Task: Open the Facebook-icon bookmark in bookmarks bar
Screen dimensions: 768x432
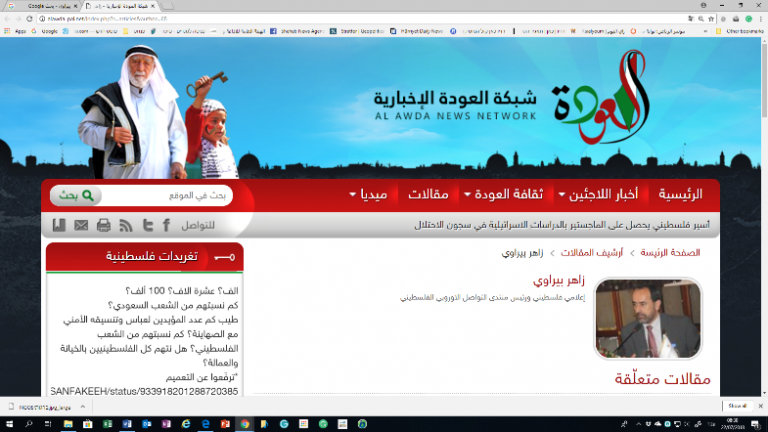Action: [297, 31]
